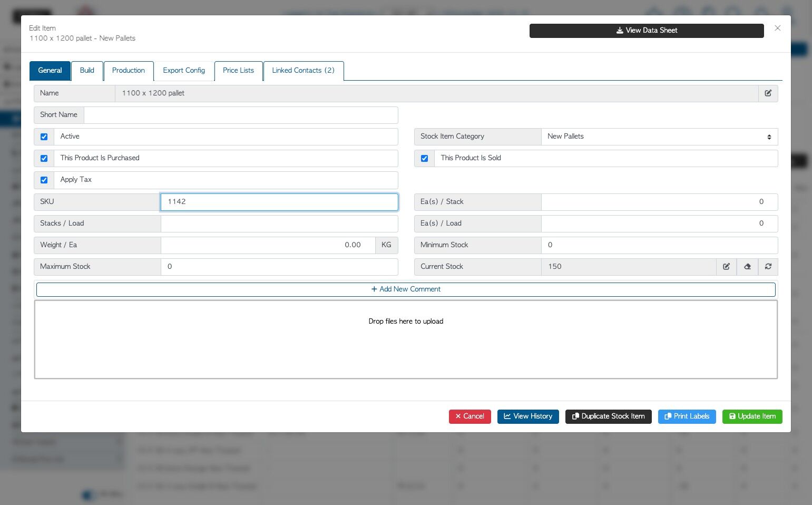Click the Cancel button
This screenshot has height=505, width=812.
click(x=470, y=416)
